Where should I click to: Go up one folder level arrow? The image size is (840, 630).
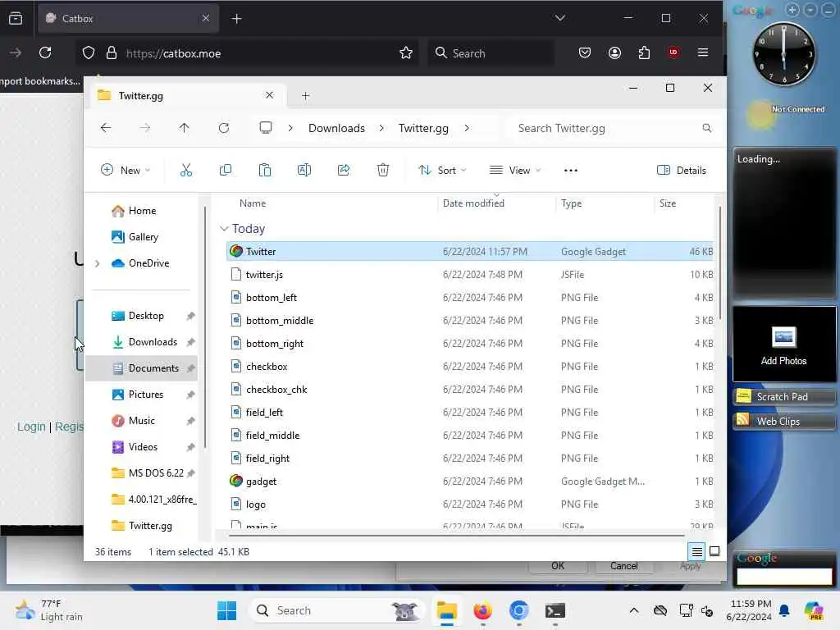click(184, 128)
